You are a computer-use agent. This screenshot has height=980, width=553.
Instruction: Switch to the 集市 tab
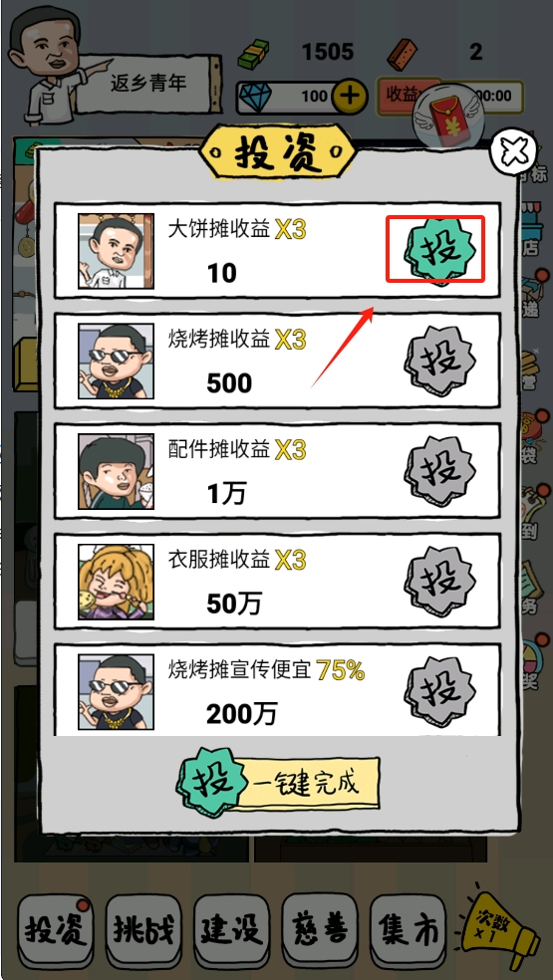click(x=408, y=929)
